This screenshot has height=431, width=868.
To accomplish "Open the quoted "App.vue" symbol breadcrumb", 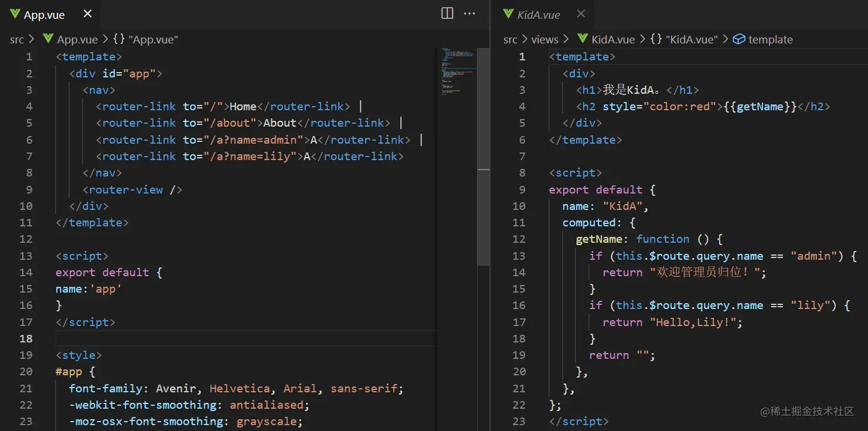I will pyautogui.click(x=153, y=39).
